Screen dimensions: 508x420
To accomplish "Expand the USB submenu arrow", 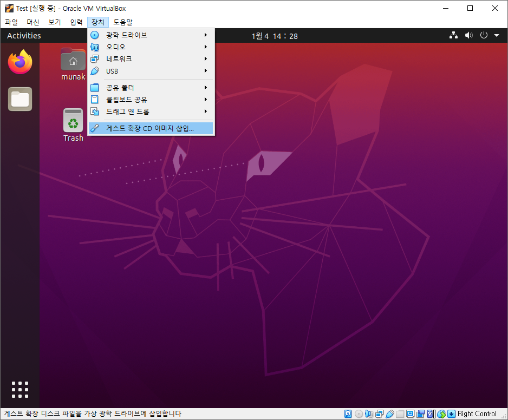I will [x=206, y=71].
